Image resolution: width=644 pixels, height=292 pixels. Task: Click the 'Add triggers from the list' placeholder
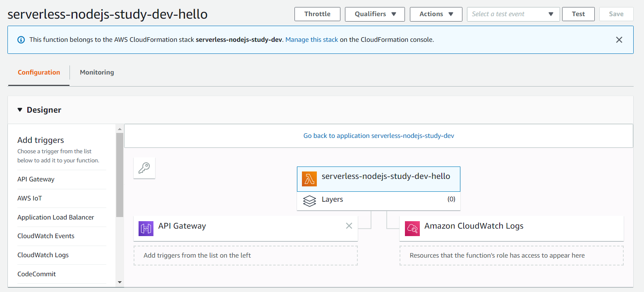point(246,256)
